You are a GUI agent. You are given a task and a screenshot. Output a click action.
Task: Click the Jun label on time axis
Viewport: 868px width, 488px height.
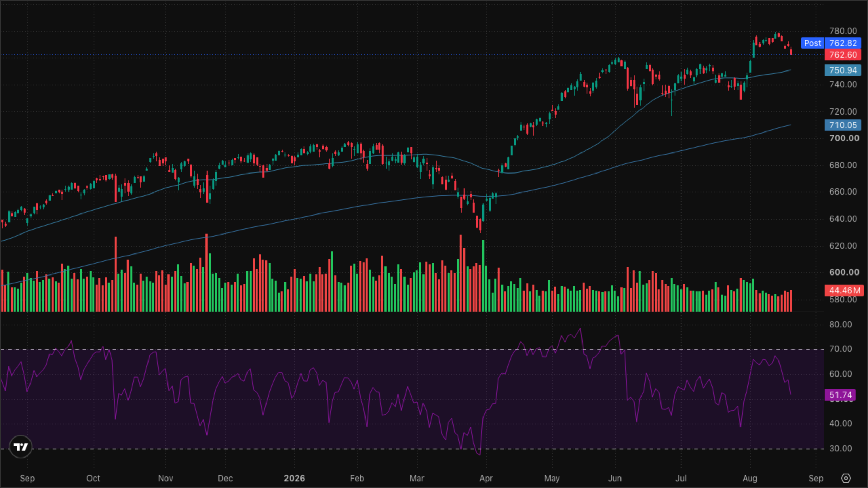(x=615, y=478)
